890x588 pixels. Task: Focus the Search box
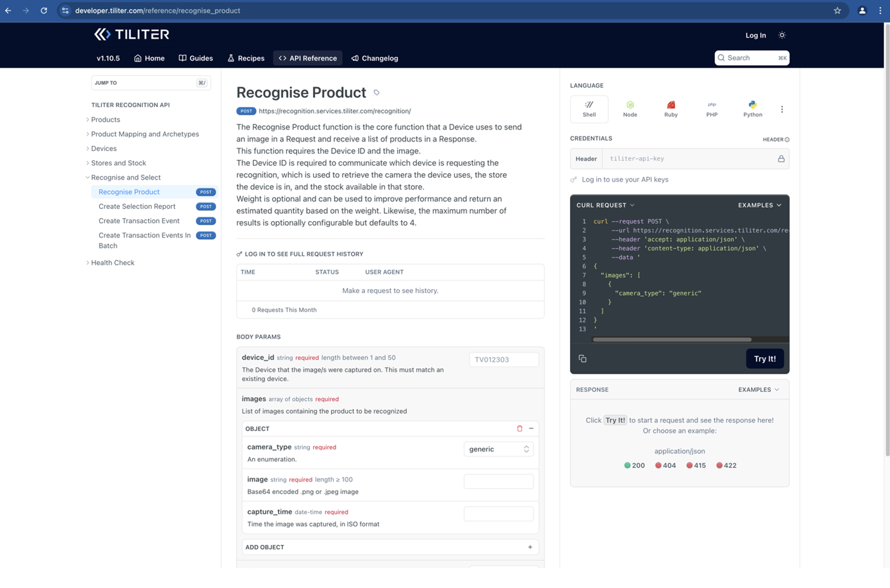(x=752, y=58)
